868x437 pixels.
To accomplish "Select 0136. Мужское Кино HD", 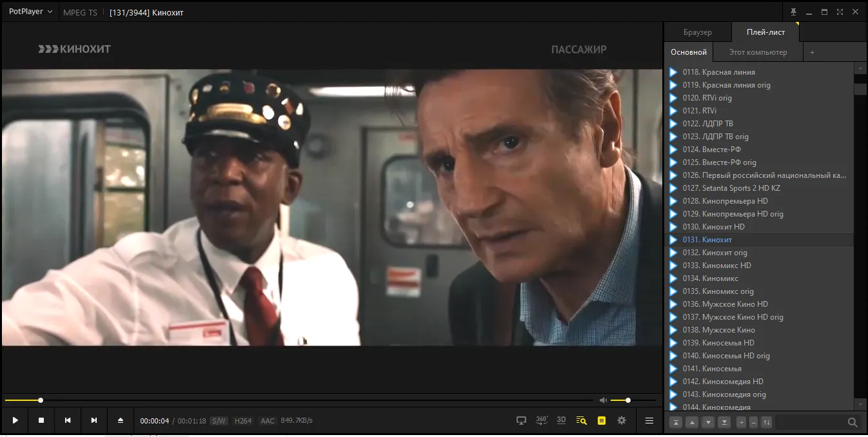I will (759, 304).
